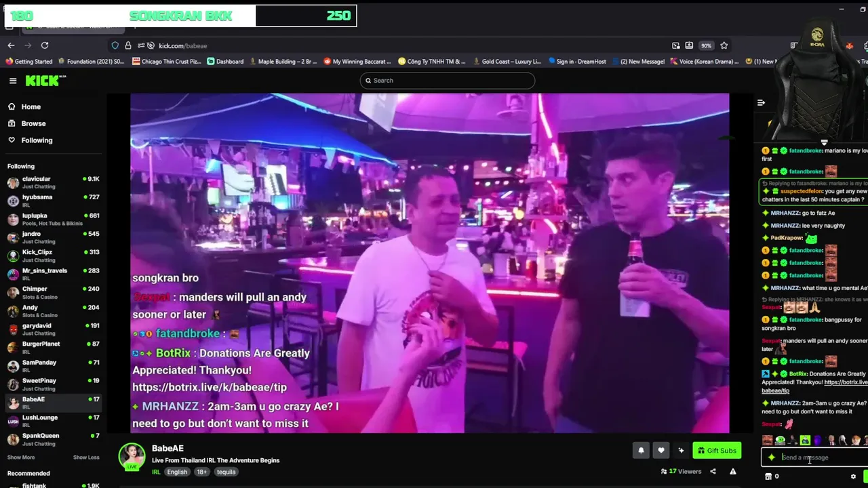Click the BabeAE streamer avatar
The height and width of the screenshot is (488, 868).
coord(132,457)
